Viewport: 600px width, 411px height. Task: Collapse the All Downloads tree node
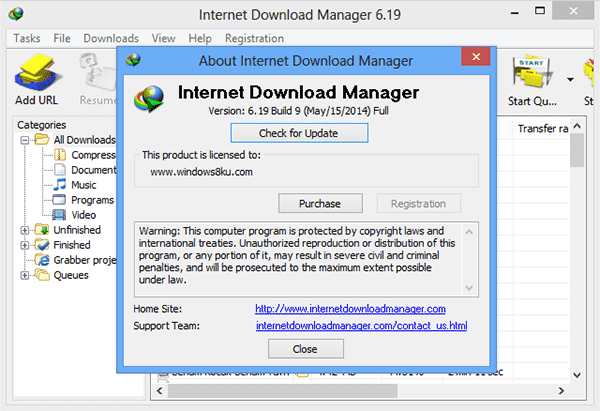25,140
